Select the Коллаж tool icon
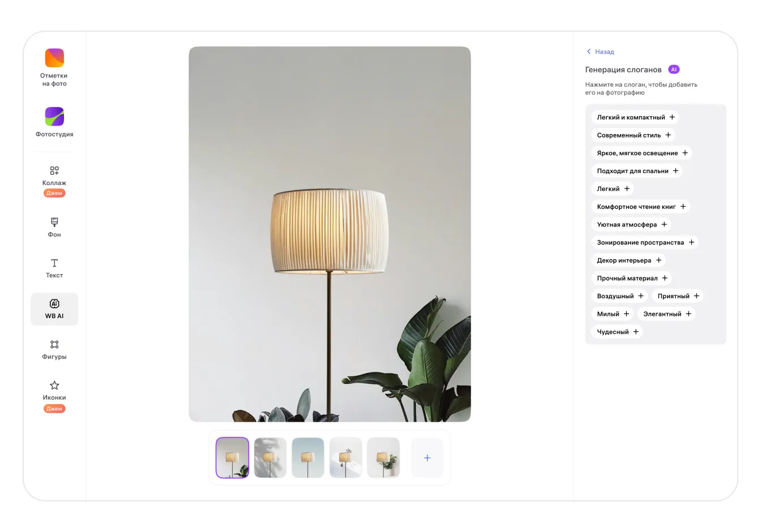761x532 pixels. point(54,170)
